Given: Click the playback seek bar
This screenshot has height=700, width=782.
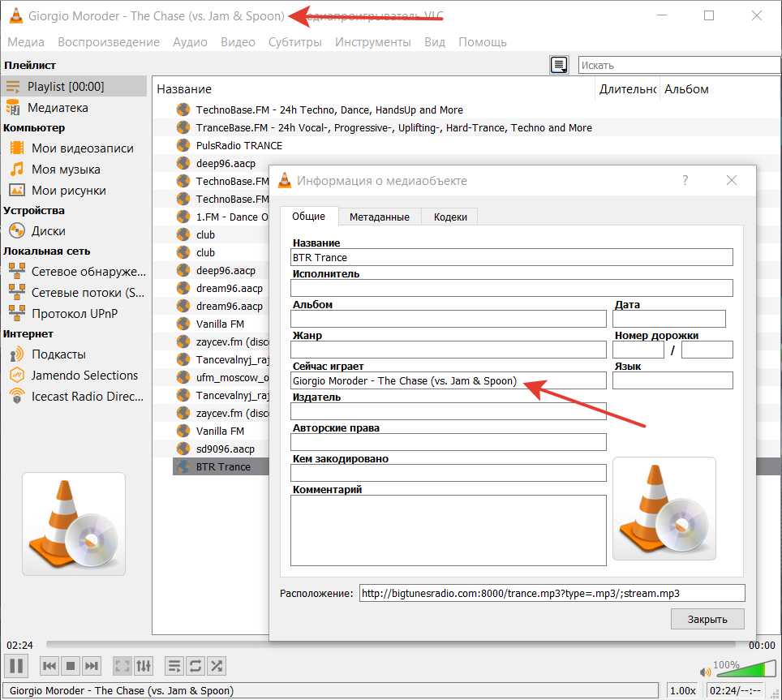Looking at the screenshot, I should [390, 645].
